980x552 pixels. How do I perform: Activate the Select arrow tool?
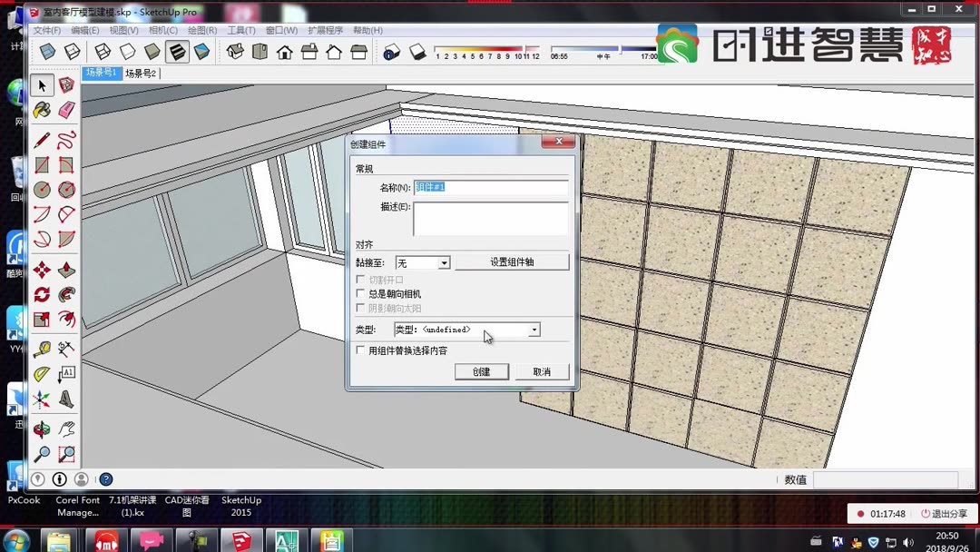point(40,84)
